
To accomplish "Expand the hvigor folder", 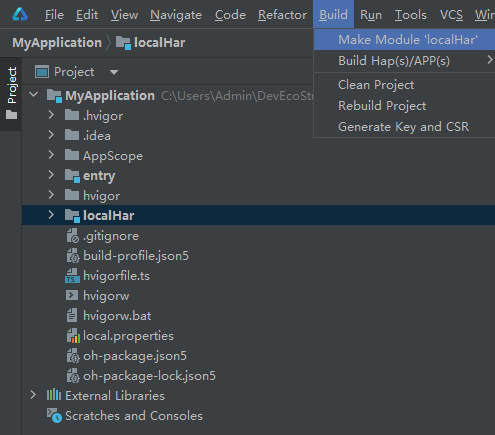I will coord(51,195).
